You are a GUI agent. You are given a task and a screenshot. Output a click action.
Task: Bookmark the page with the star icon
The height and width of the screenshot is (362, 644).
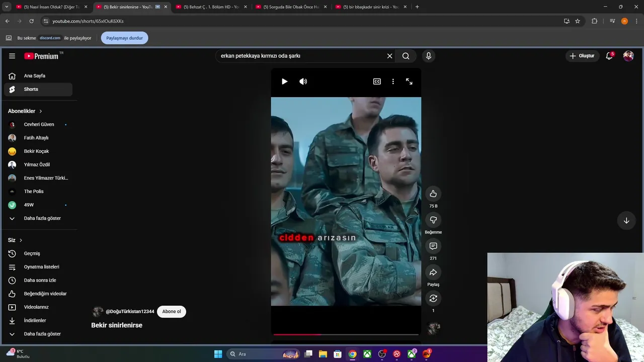[x=578, y=21]
